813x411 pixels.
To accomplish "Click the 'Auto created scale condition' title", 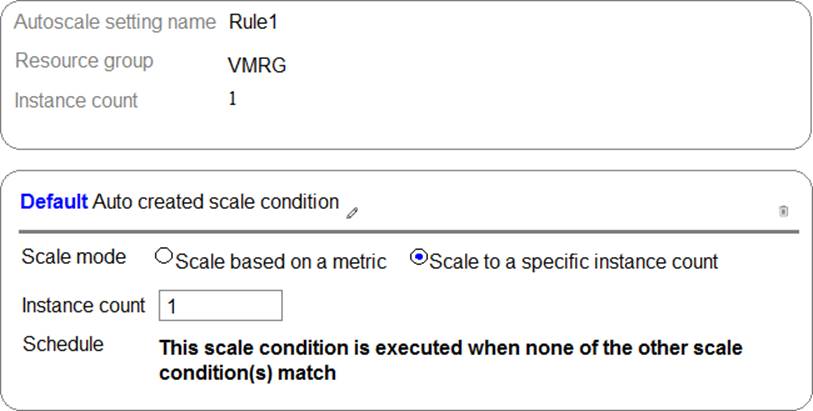I will click(216, 202).
